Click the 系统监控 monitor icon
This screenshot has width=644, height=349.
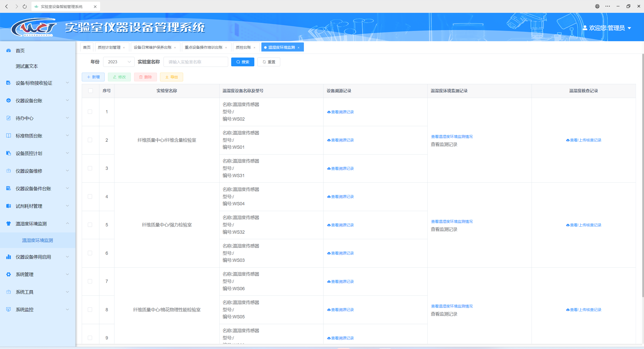point(9,310)
